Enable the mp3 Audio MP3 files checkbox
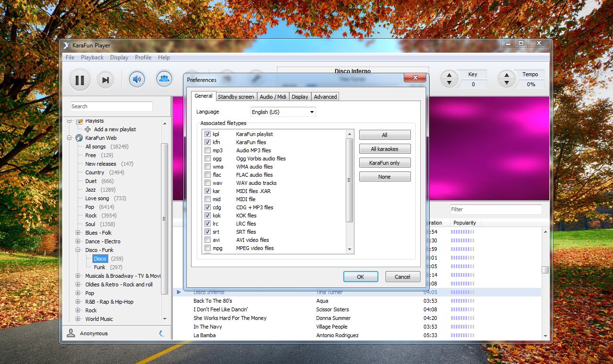The height and width of the screenshot is (364, 613). [207, 150]
